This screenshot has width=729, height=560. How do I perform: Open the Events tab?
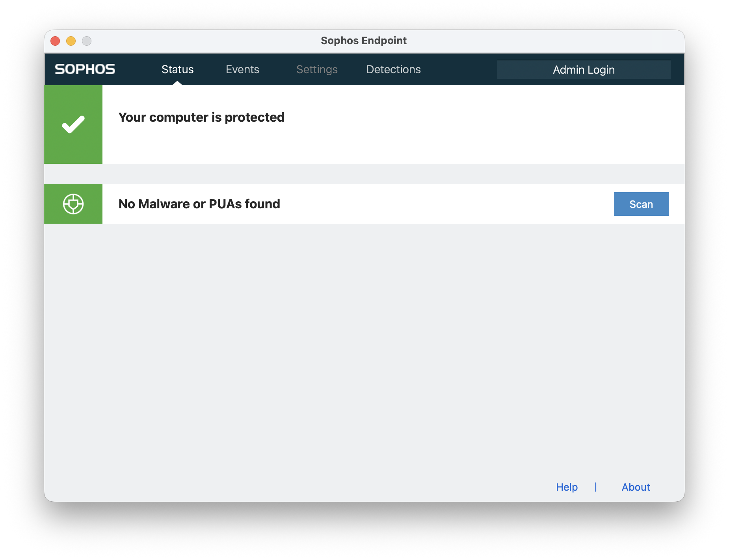pyautogui.click(x=242, y=69)
